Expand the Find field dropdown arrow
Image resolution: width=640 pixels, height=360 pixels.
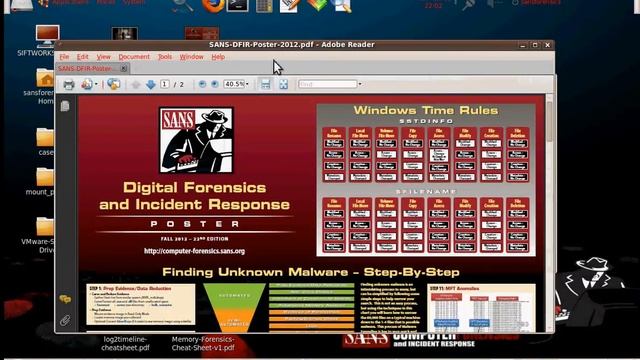(360, 84)
